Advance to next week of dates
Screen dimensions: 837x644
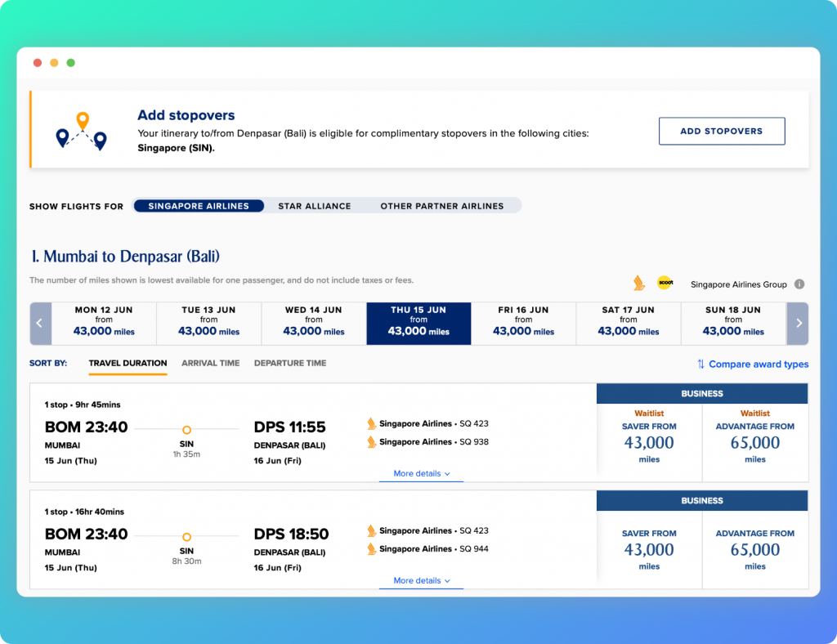click(798, 324)
